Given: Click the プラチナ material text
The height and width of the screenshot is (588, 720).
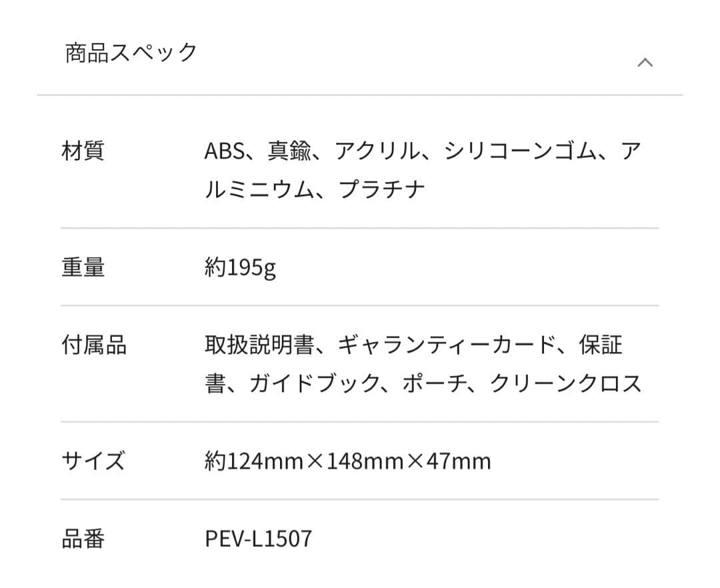Looking at the screenshot, I should click(x=382, y=190).
